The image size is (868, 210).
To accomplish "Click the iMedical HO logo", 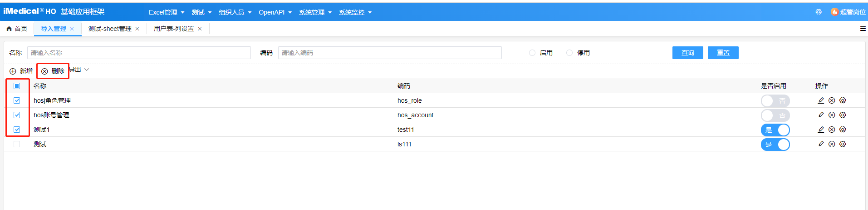I will 29,11.
